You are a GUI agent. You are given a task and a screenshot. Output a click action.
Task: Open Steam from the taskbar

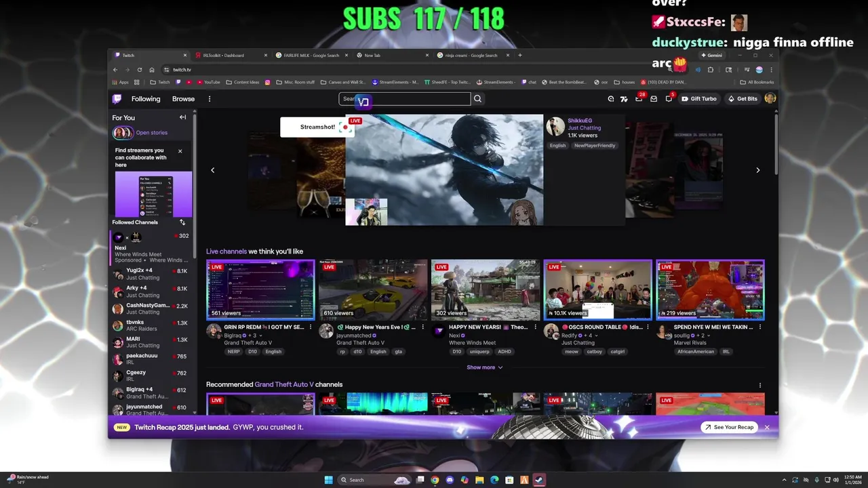pyautogui.click(x=539, y=480)
